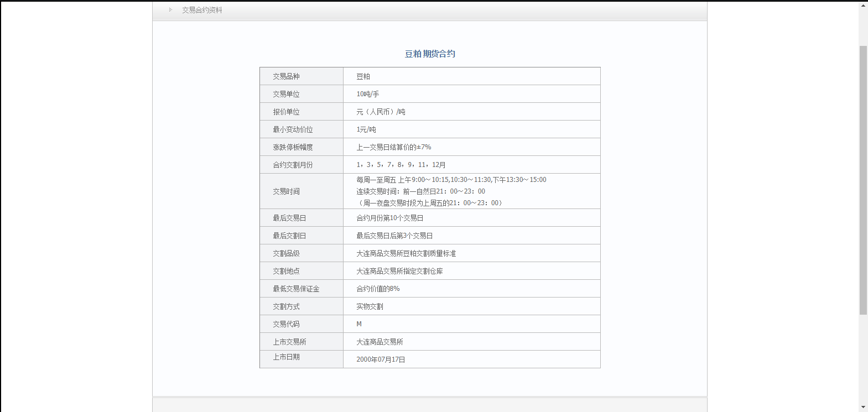The height and width of the screenshot is (412, 868).
Task: Click the vertical scrollbar thumb
Action: pos(863,180)
